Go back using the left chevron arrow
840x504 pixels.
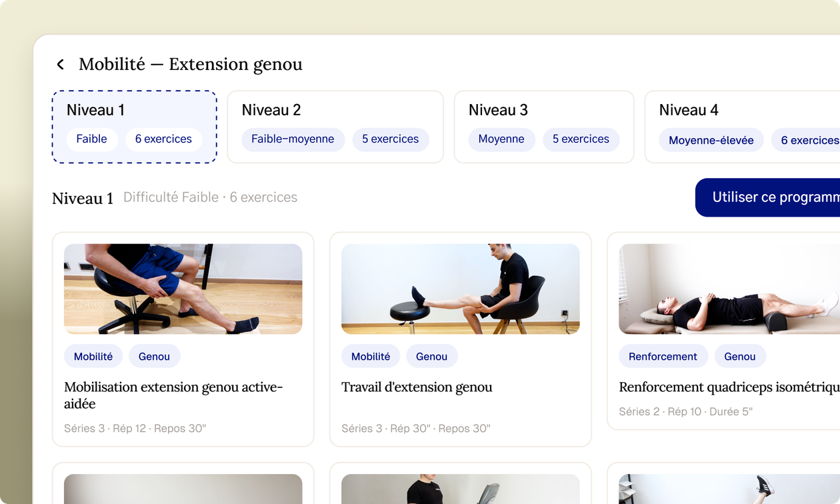[x=60, y=64]
